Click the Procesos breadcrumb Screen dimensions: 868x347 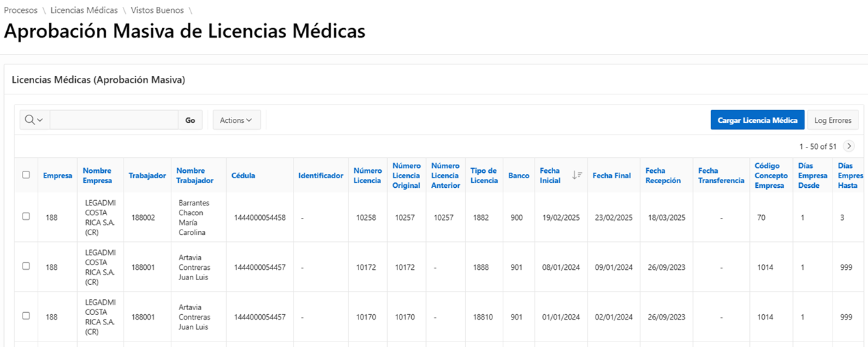pos(20,10)
